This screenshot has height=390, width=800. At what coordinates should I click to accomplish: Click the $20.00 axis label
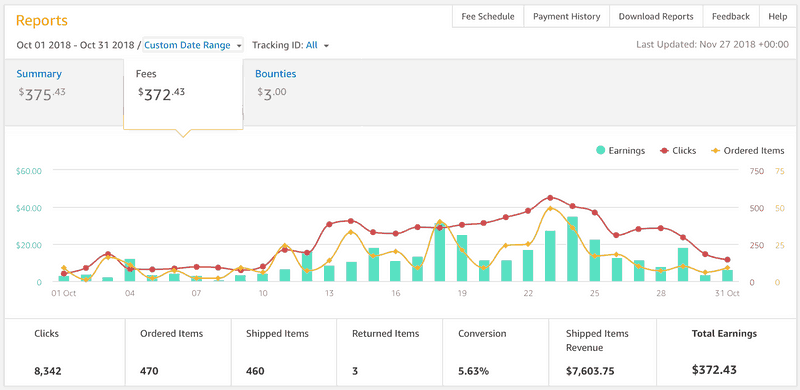tap(29, 245)
